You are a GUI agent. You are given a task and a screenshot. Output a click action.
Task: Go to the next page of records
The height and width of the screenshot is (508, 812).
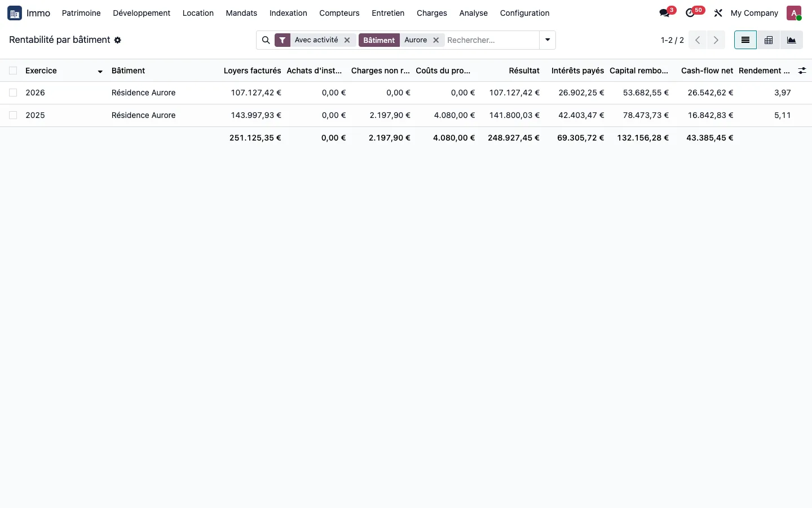716,40
